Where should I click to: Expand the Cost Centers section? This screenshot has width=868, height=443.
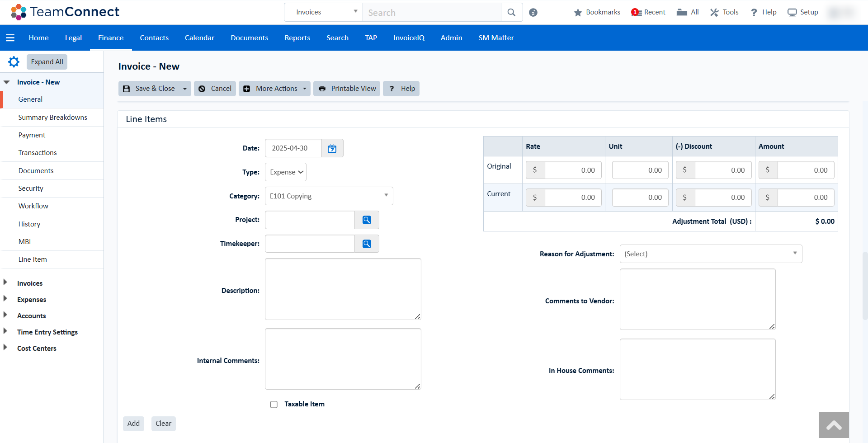pyautogui.click(x=5, y=348)
